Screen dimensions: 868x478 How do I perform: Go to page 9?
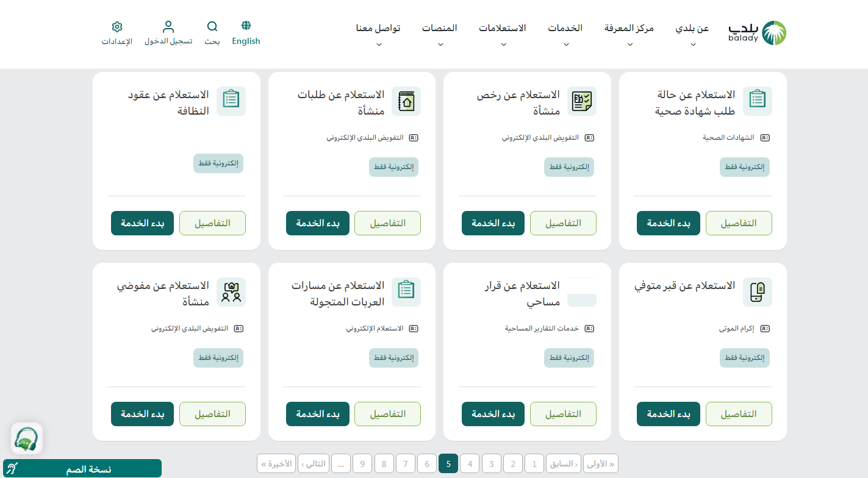[x=362, y=464]
